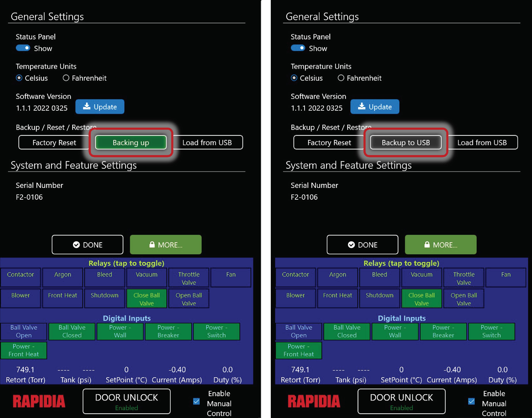
Task: Click the right DONE checkmark button
Action: 362,245
